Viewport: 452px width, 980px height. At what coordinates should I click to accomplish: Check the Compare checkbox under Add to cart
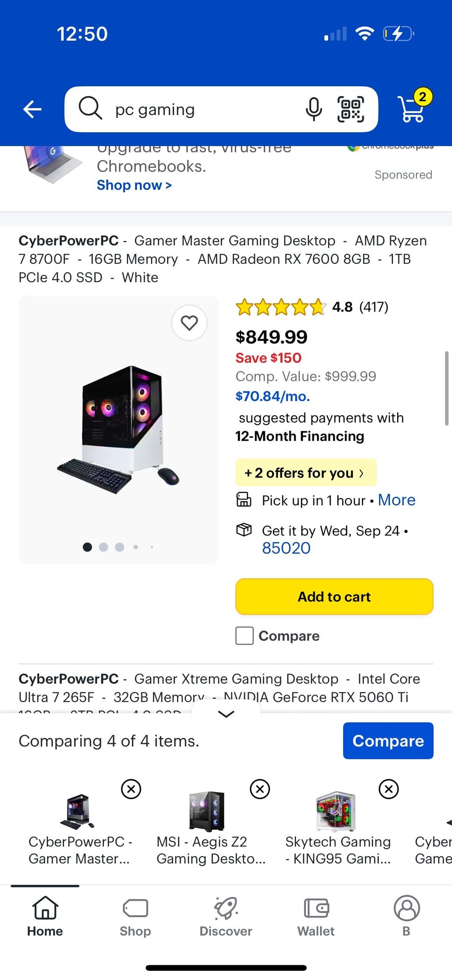pyautogui.click(x=244, y=635)
